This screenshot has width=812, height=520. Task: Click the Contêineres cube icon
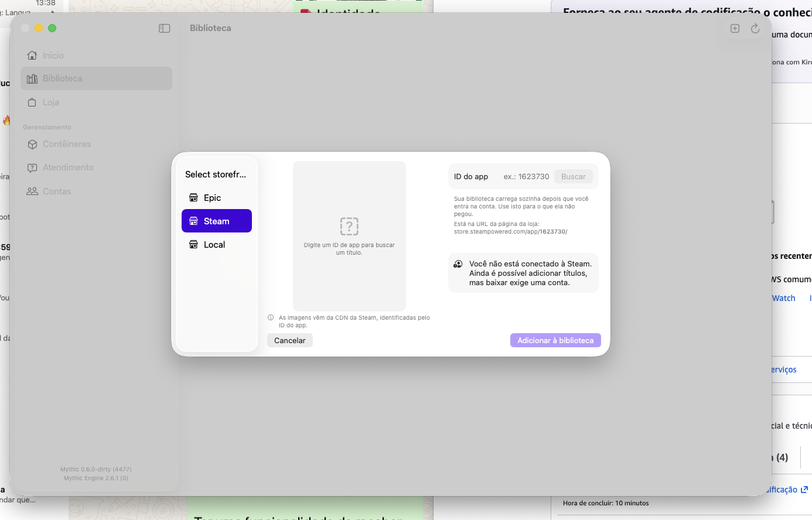32,144
